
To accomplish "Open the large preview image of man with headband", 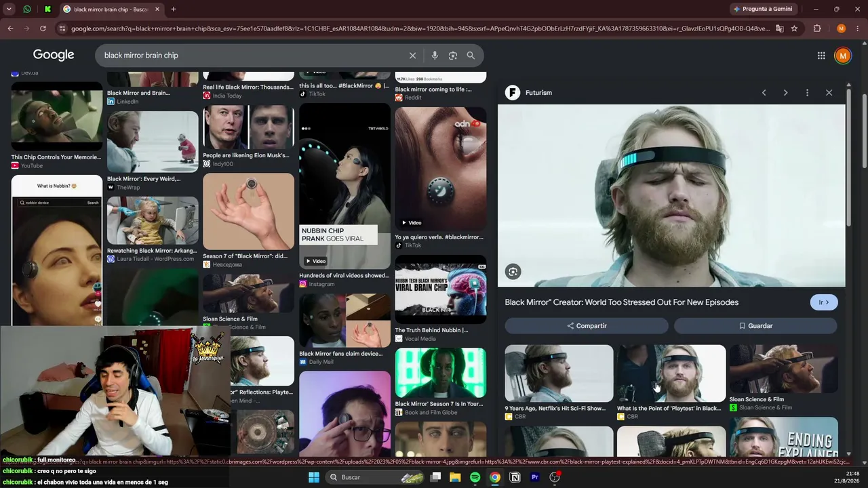I will click(x=671, y=196).
